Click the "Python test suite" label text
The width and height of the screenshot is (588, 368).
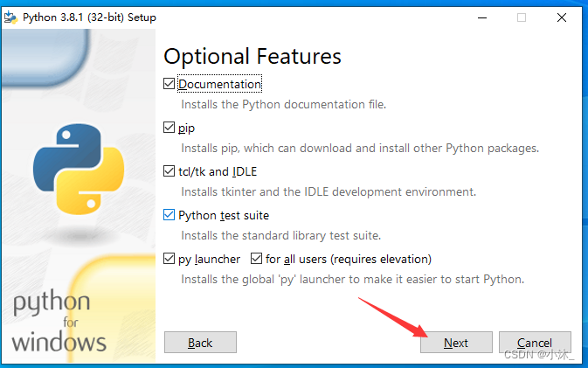(x=224, y=216)
